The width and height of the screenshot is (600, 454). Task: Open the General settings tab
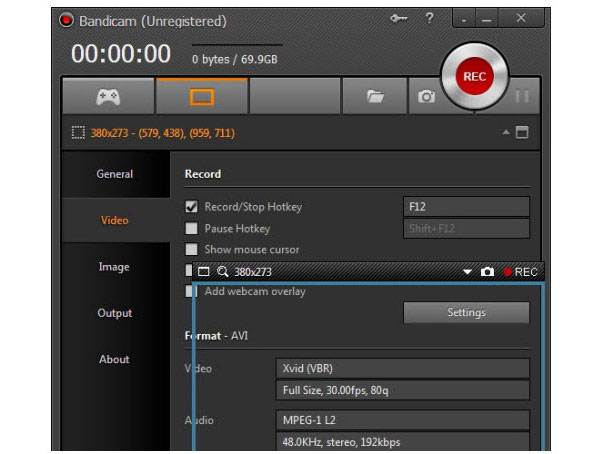115,174
